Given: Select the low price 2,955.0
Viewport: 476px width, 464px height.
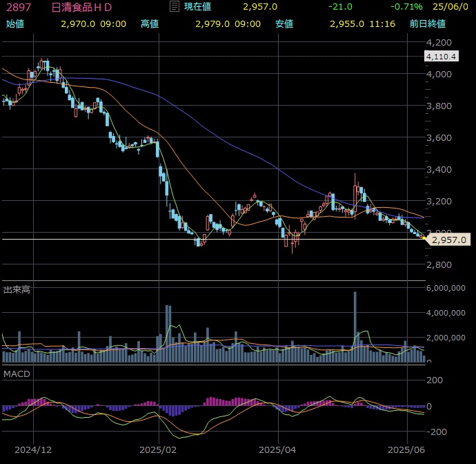Looking at the screenshot, I should [347, 24].
